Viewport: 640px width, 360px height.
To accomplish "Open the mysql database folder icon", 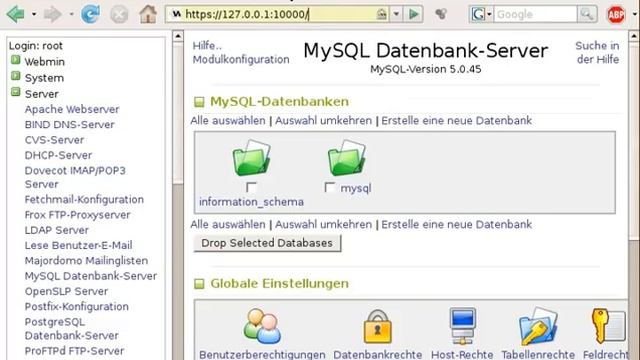I will coord(347,158).
